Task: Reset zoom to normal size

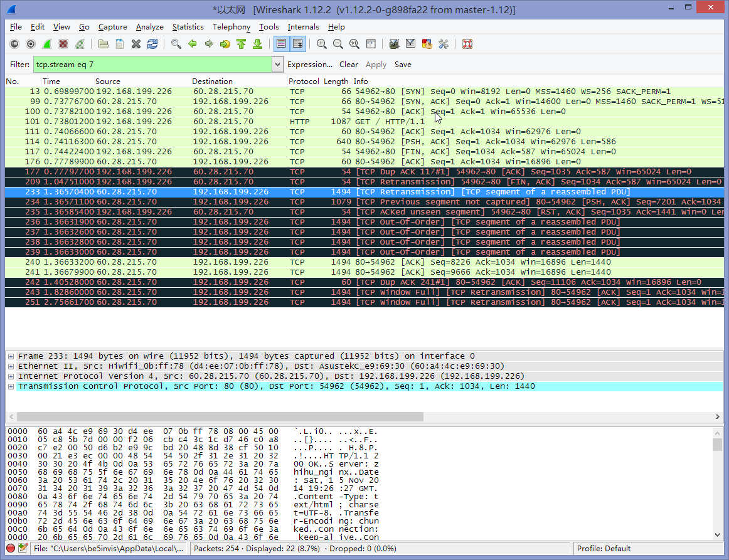Action: [354, 44]
